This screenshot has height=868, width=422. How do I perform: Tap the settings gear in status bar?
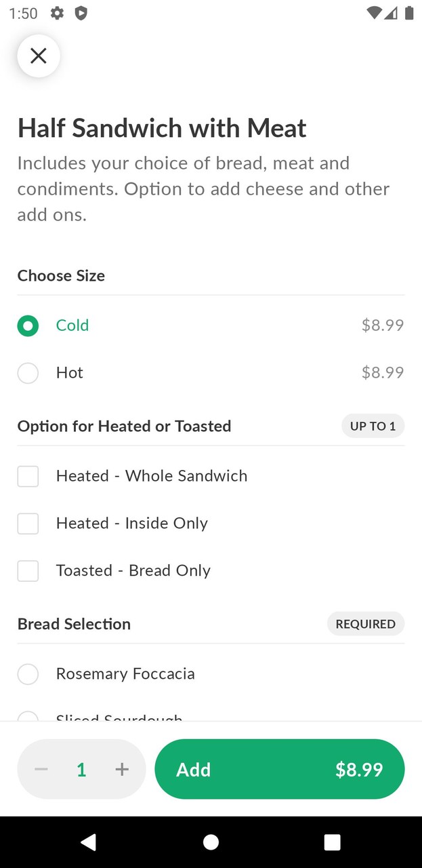click(58, 13)
